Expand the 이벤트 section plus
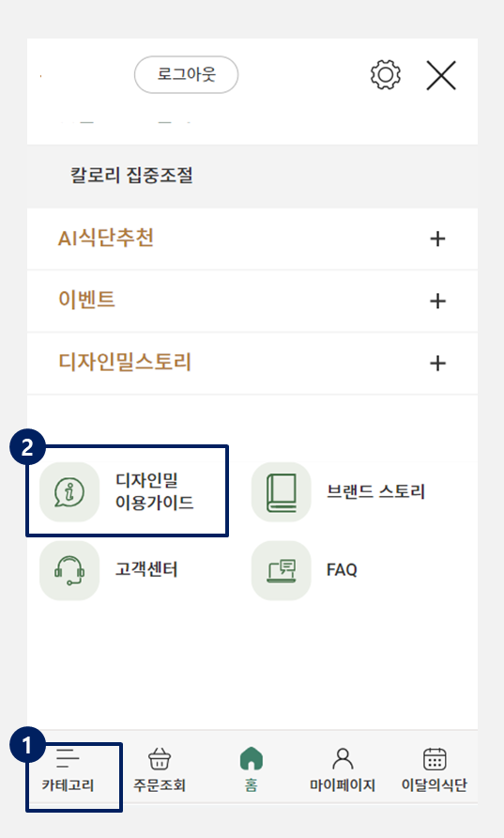504x838 pixels. [437, 301]
